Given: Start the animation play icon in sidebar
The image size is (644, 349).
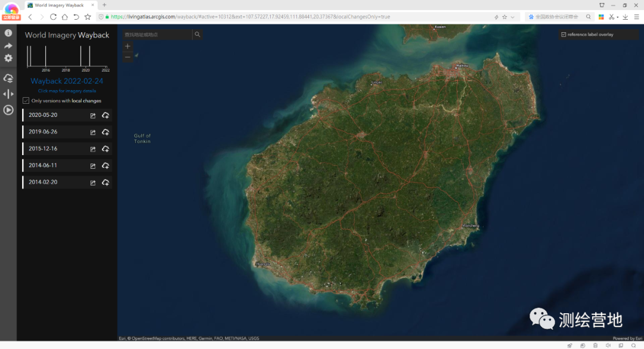Looking at the screenshot, I should pos(8,110).
